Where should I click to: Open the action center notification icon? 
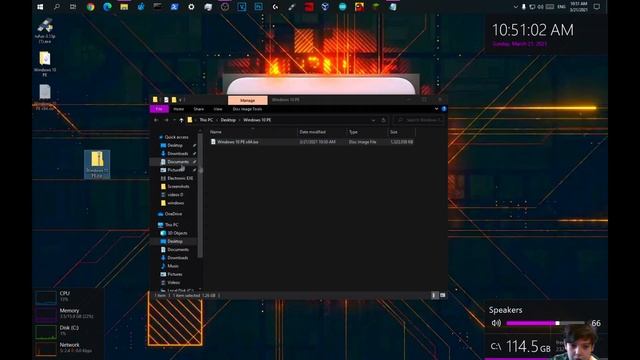tap(596, 7)
